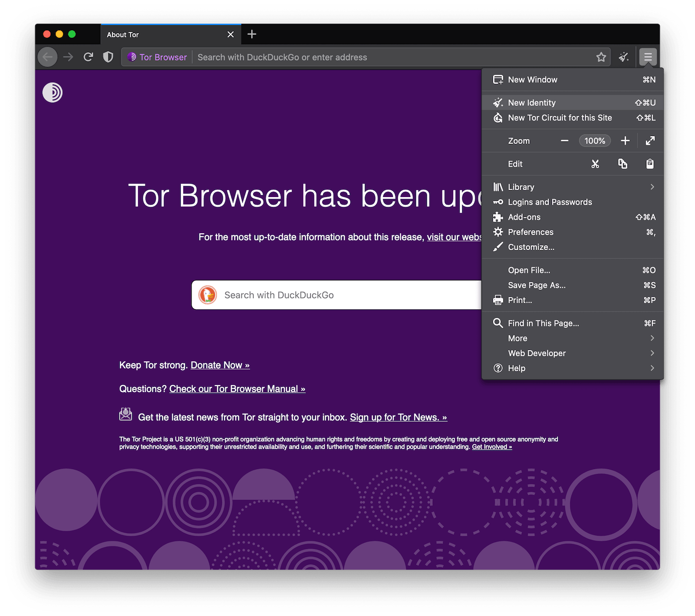Reload the current page
Screen dimensions: 695x616
click(88, 57)
